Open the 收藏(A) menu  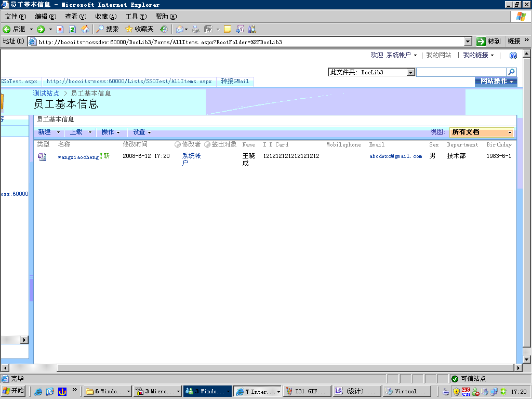click(x=105, y=17)
